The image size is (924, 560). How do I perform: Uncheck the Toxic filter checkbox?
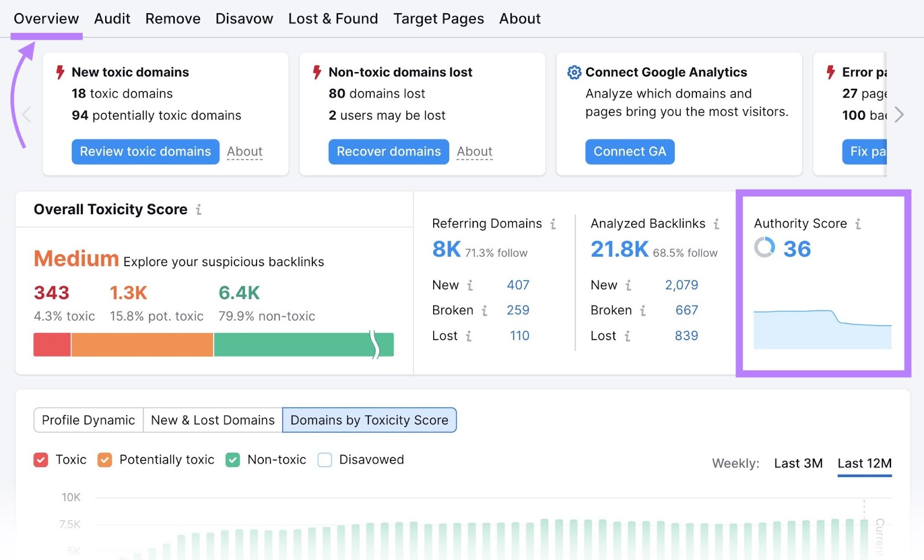(x=40, y=460)
